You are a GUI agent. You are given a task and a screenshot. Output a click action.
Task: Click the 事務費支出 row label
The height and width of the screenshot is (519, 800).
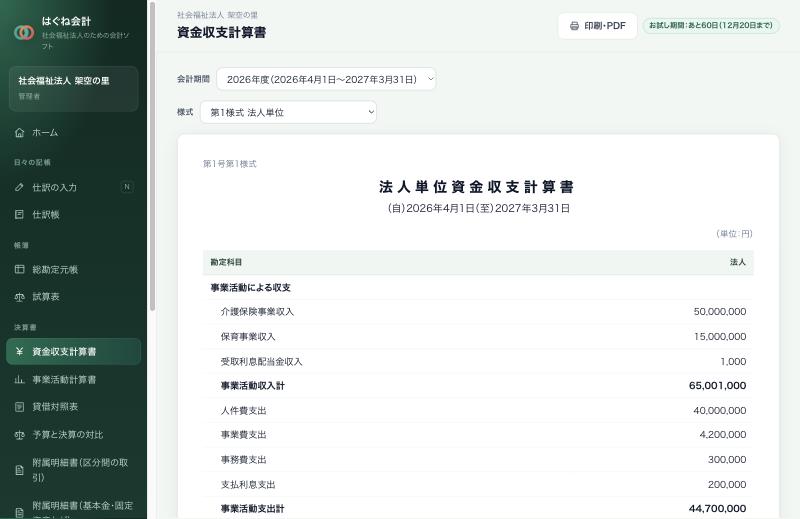click(x=243, y=460)
